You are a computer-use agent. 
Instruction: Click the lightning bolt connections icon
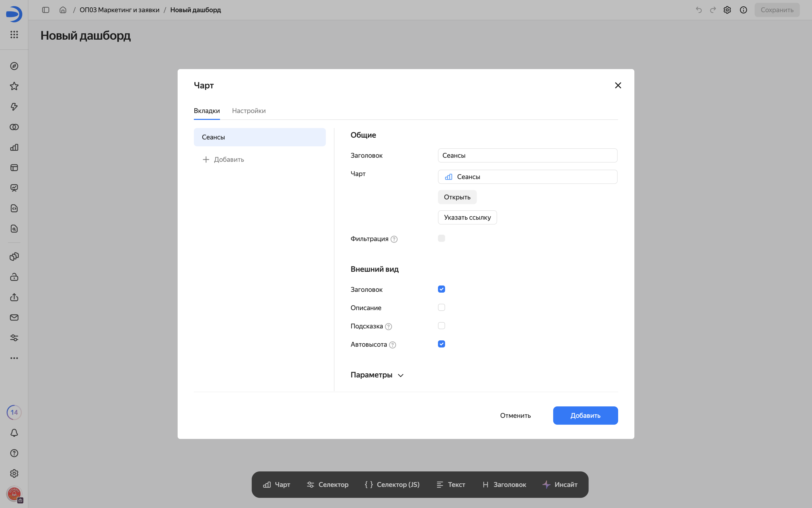pos(14,107)
